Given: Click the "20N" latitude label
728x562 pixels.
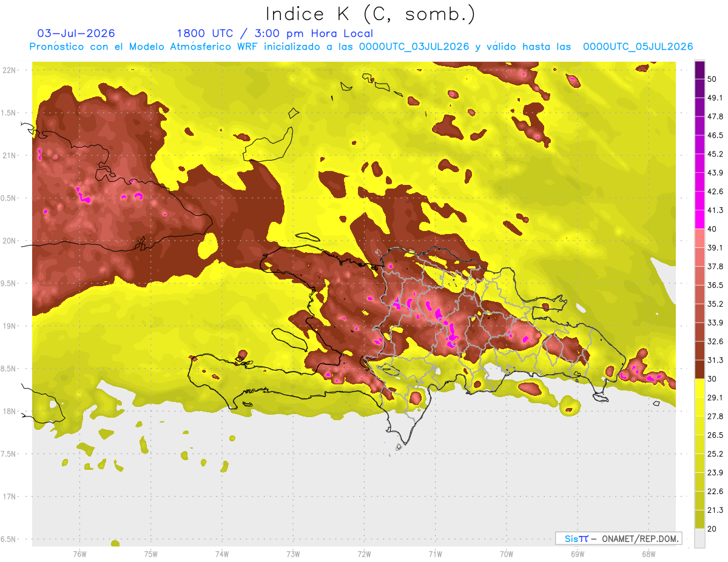Looking at the screenshot, I should (x=9, y=241).
